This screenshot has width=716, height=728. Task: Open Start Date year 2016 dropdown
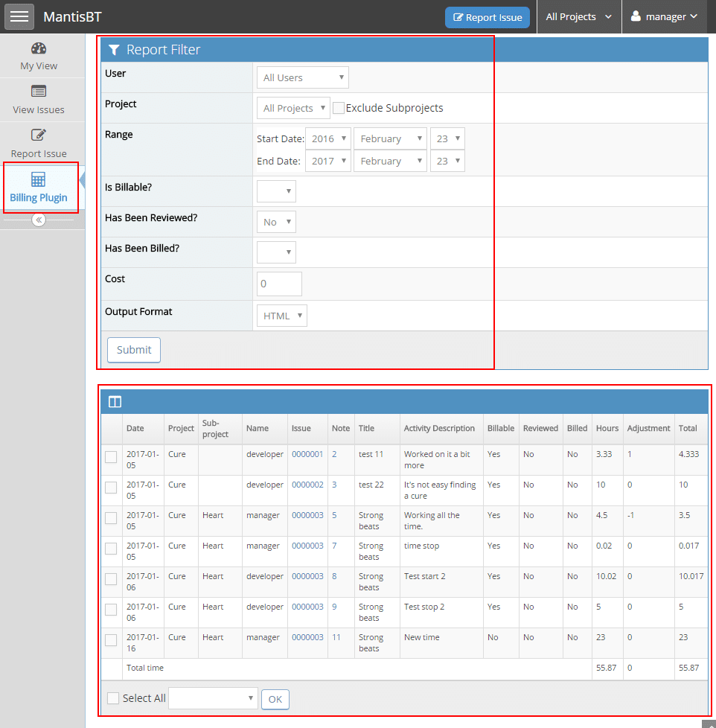click(x=327, y=138)
